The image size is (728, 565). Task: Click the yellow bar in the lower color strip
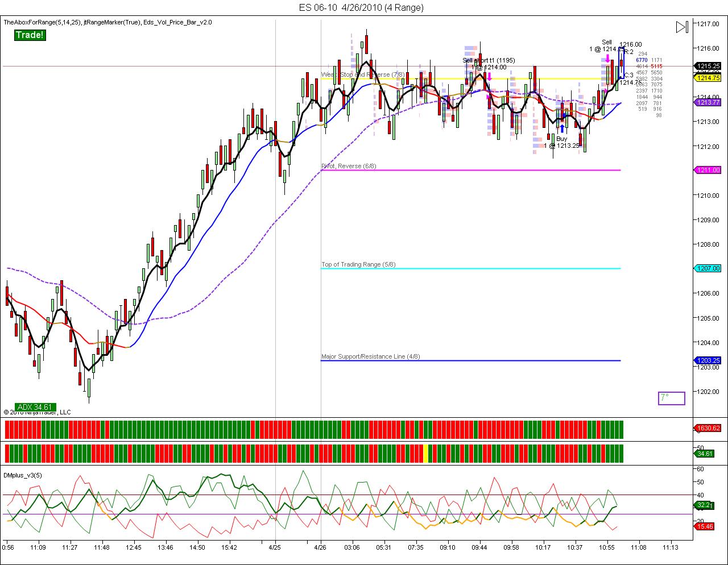[426, 454]
